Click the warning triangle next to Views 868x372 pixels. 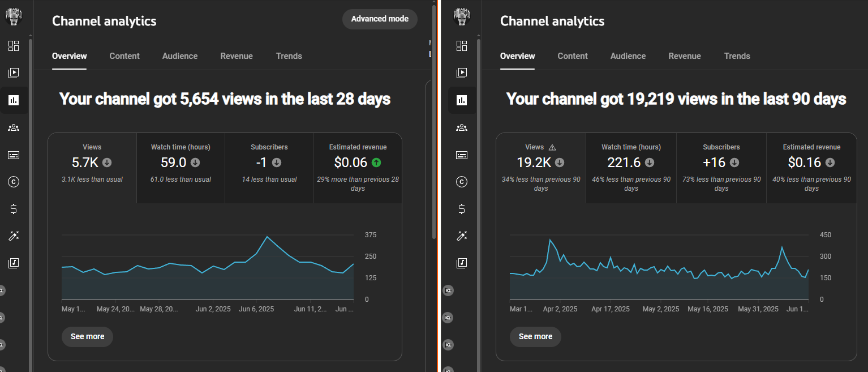(552, 147)
